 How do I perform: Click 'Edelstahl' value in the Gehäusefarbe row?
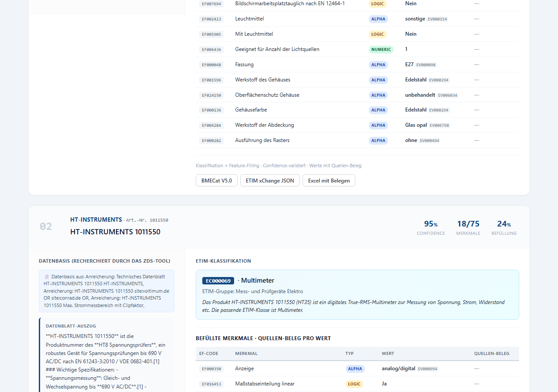click(416, 110)
